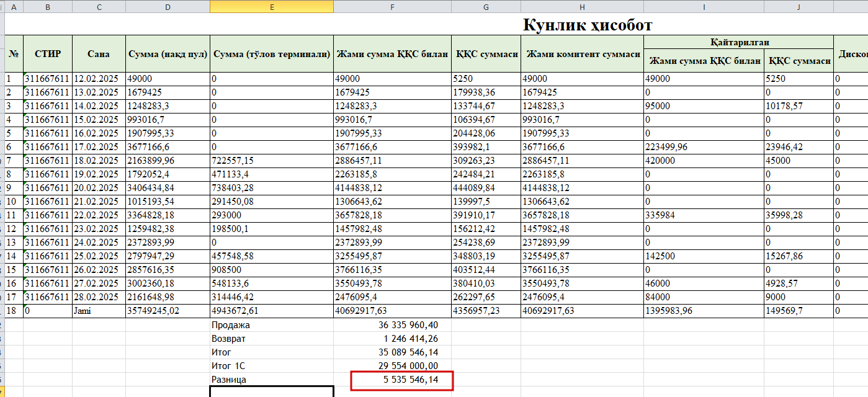Select column header F

(x=392, y=7)
